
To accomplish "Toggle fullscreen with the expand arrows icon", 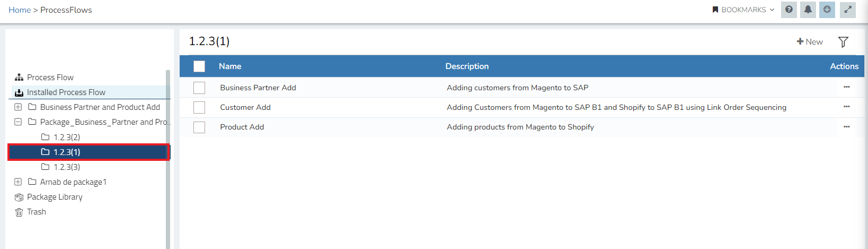I will pos(848,10).
